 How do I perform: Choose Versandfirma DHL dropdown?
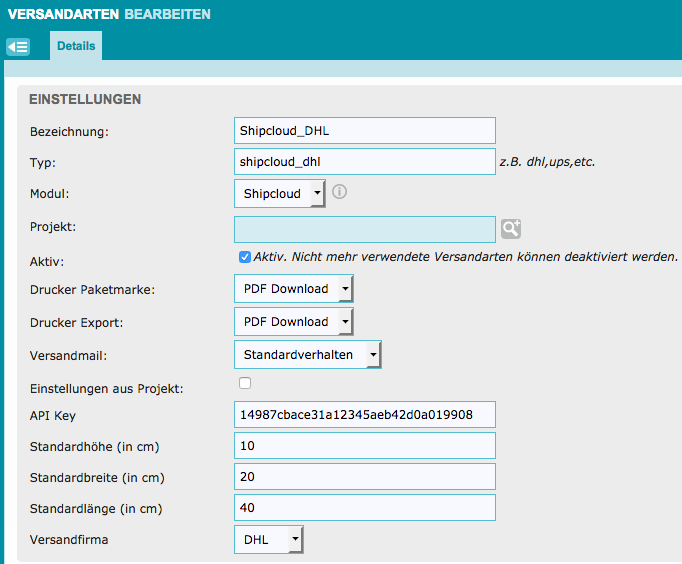pyautogui.click(x=268, y=540)
